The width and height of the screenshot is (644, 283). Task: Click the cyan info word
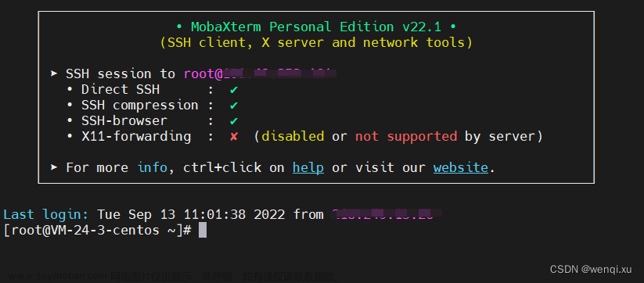(x=152, y=168)
